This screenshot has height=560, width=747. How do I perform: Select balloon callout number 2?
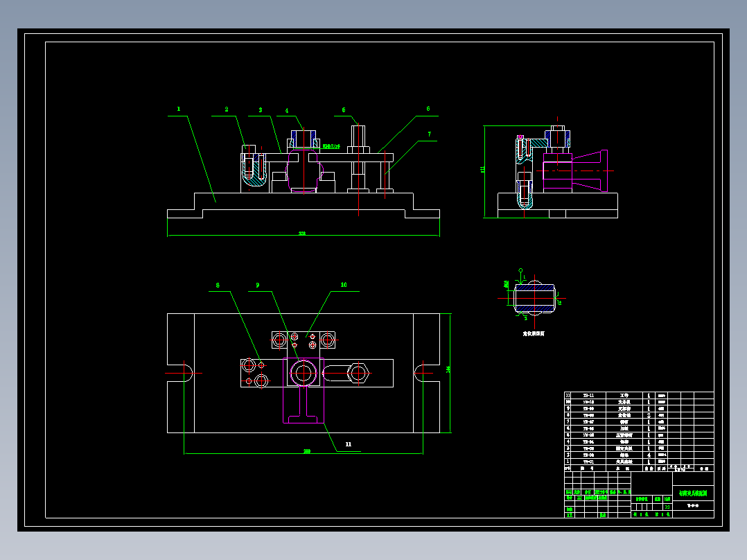[227, 109]
